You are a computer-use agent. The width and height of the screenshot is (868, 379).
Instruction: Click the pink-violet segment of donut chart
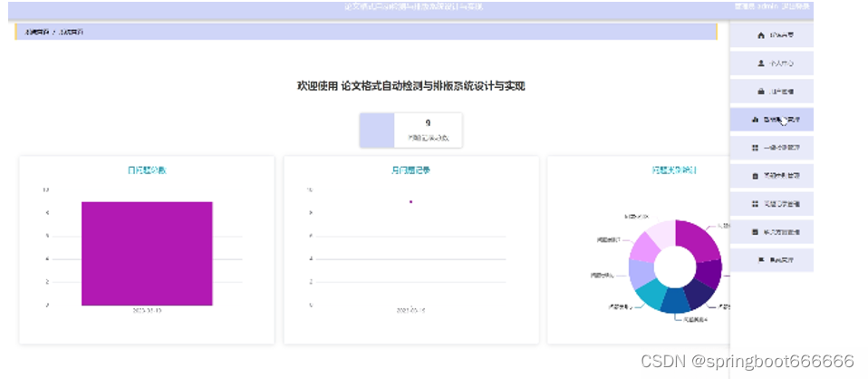pos(645,247)
